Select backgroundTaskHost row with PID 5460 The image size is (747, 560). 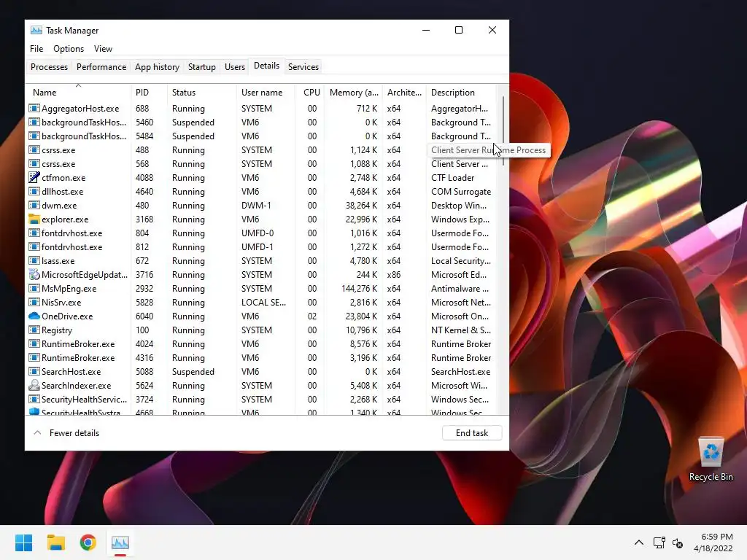[x=262, y=122]
